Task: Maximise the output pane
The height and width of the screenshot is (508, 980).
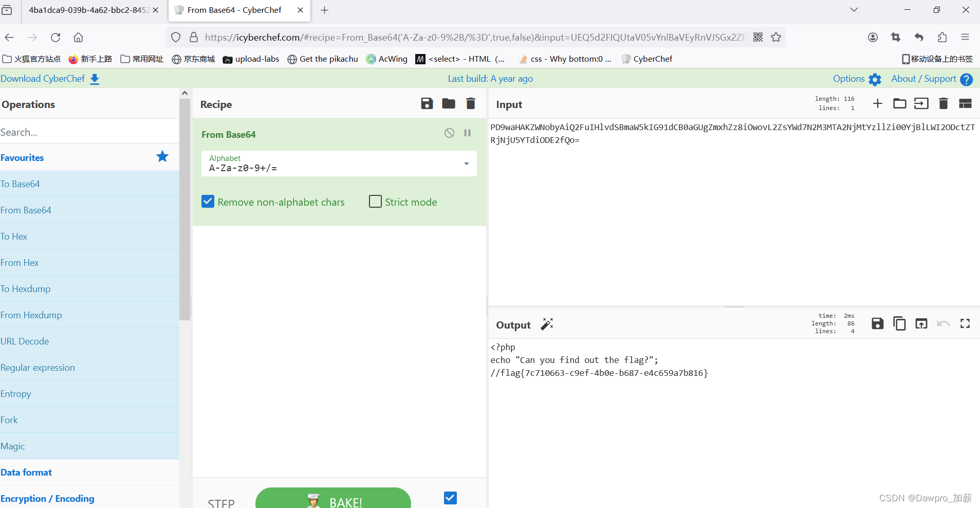Action: [965, 323]
